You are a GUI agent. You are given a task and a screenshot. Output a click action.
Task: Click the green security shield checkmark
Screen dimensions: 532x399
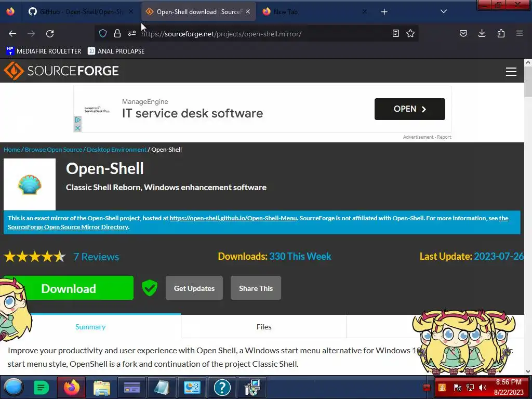[150, 288]
